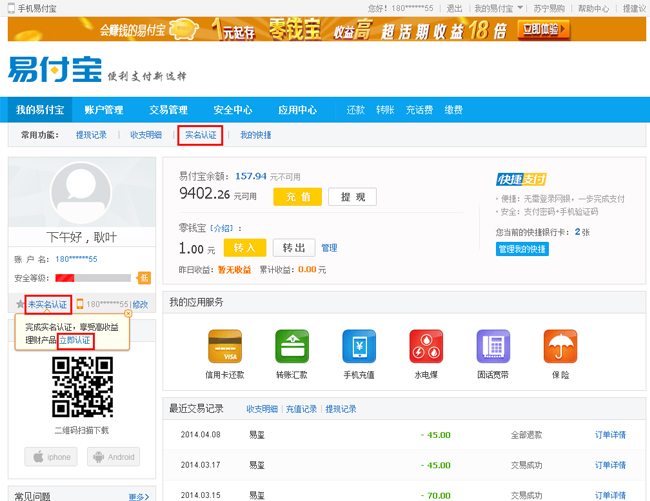Image resolution: width=650 pixels, height=501 pixels.
Task: Click the 管理 link beside 转出
Action: tap(329, 248)
